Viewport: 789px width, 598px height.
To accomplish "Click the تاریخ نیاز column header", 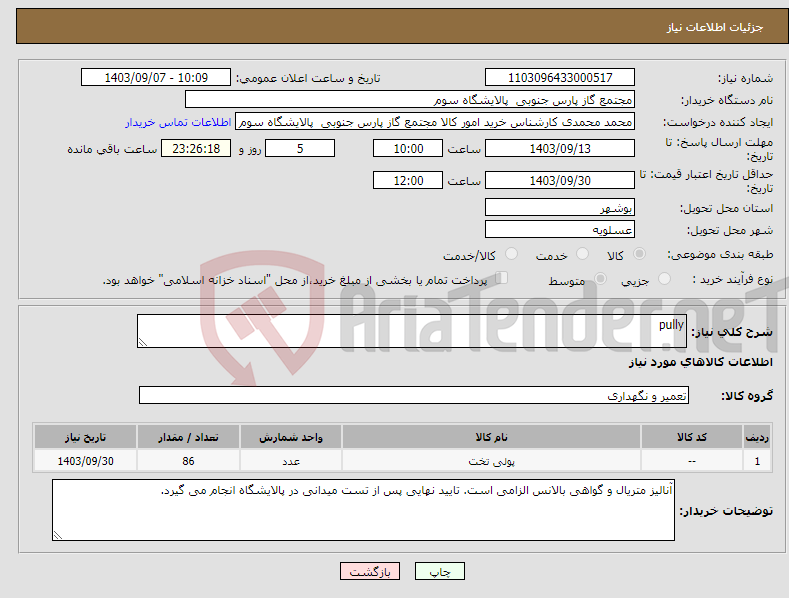I will [x=85, y=437].
